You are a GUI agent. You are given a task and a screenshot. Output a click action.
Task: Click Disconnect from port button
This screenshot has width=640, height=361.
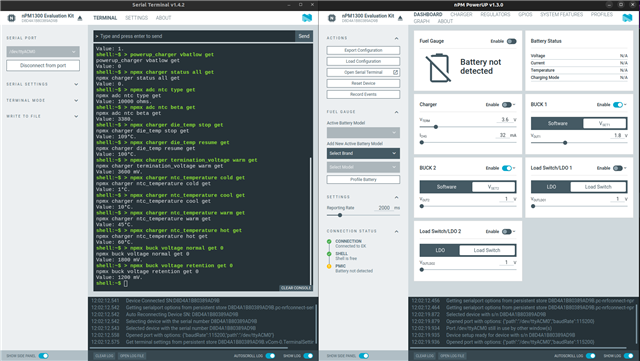43,65
